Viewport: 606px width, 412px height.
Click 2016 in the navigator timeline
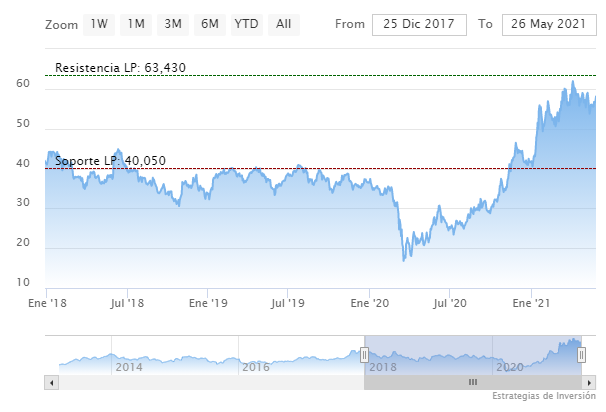click(x=256, y=367)
